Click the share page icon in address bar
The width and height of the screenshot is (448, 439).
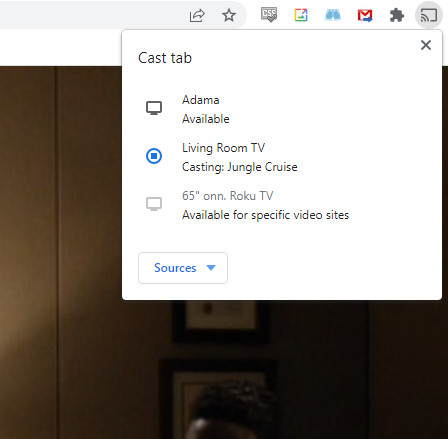coord(197,15)
